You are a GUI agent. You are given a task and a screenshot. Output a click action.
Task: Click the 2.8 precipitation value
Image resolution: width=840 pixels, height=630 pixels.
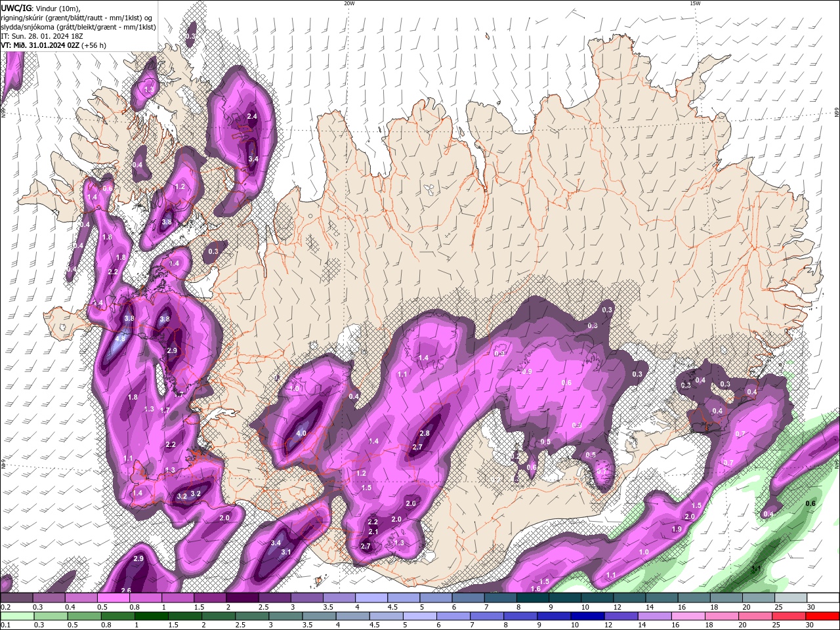[425, 433]
